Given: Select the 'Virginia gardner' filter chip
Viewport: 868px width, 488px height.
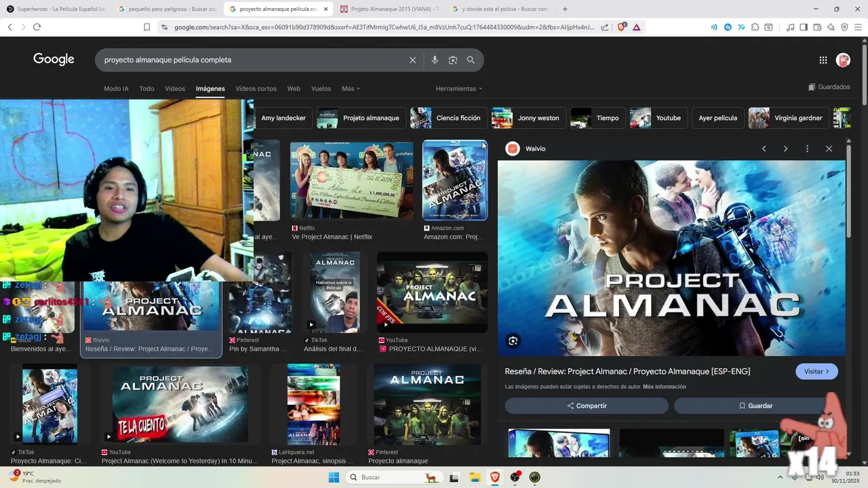Looking at the screenshot, I should (x=789, y=118).
